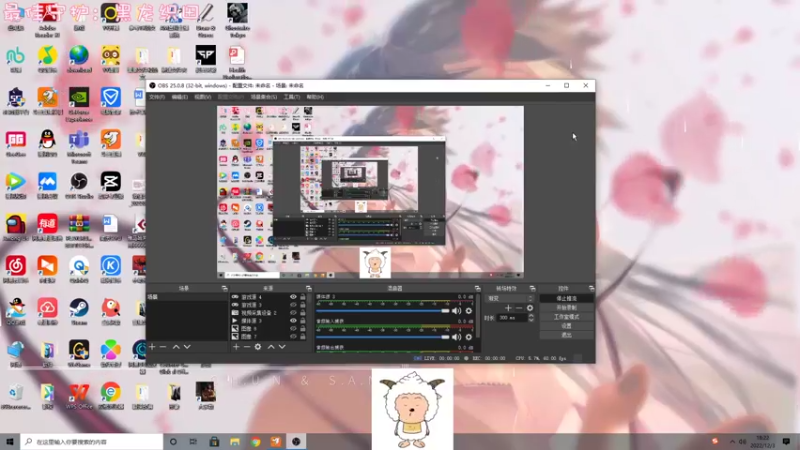The image size is (800, 450).
Task: Toggle visibility eye of second source row
Action: pyautogui.click(x=293, y=305)
